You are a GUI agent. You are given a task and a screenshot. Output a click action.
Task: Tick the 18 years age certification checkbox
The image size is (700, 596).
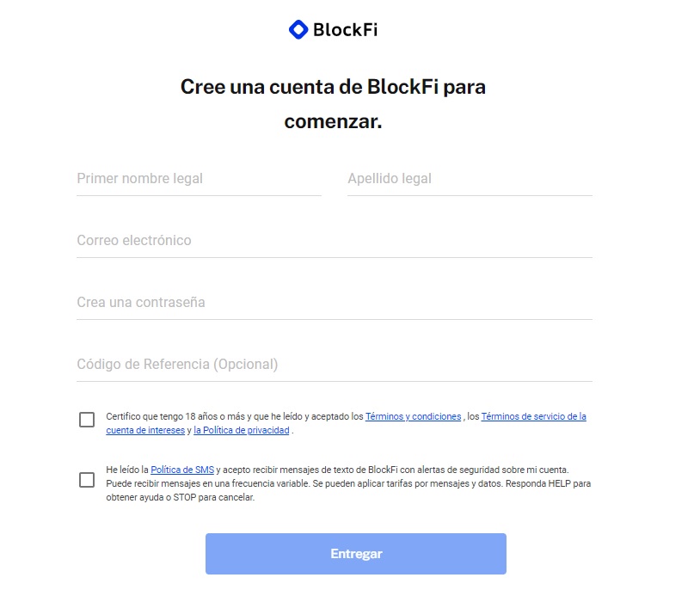click(87, 420)
